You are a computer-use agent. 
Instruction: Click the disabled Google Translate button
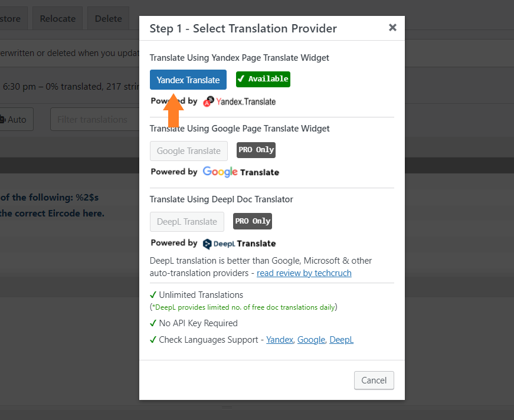coord(188,150)
